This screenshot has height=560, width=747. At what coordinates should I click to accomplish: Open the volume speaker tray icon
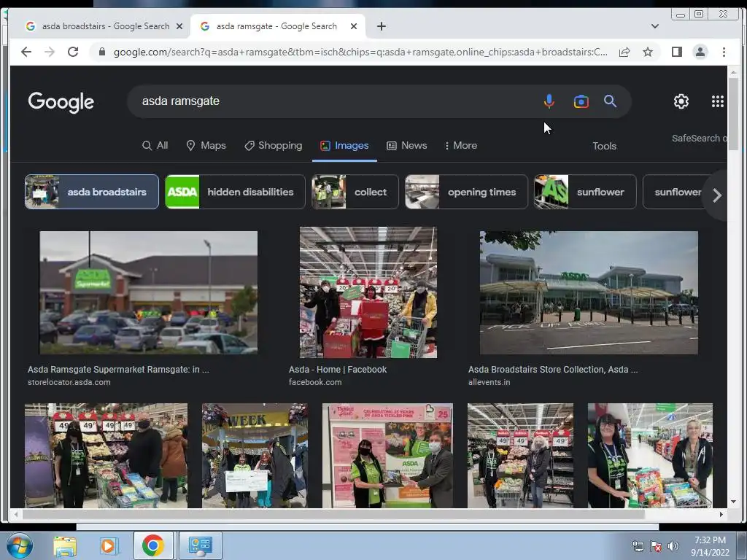pyautogui.click(x=673, y=546)
